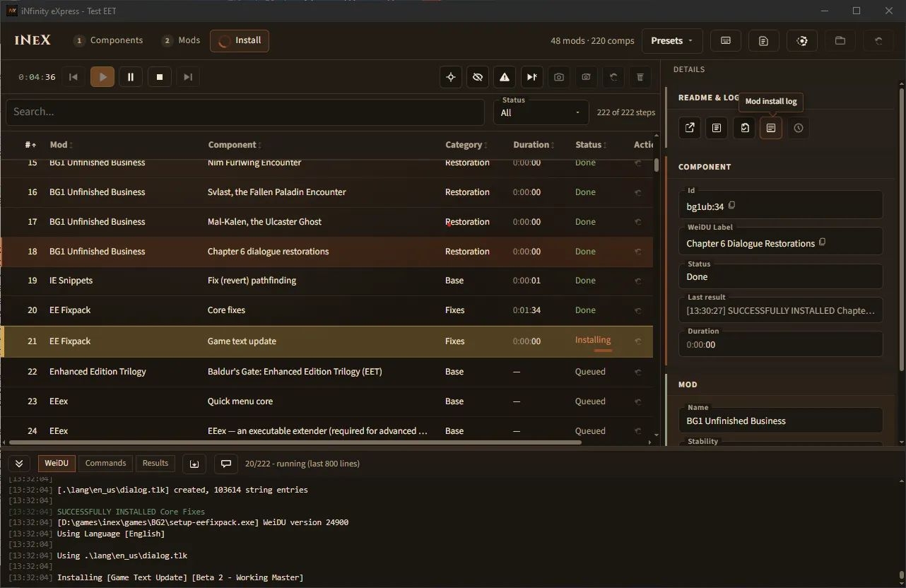906x588 pixels.
Task: Click the first camera snapshot icon
Action: [x=559, y=77]
